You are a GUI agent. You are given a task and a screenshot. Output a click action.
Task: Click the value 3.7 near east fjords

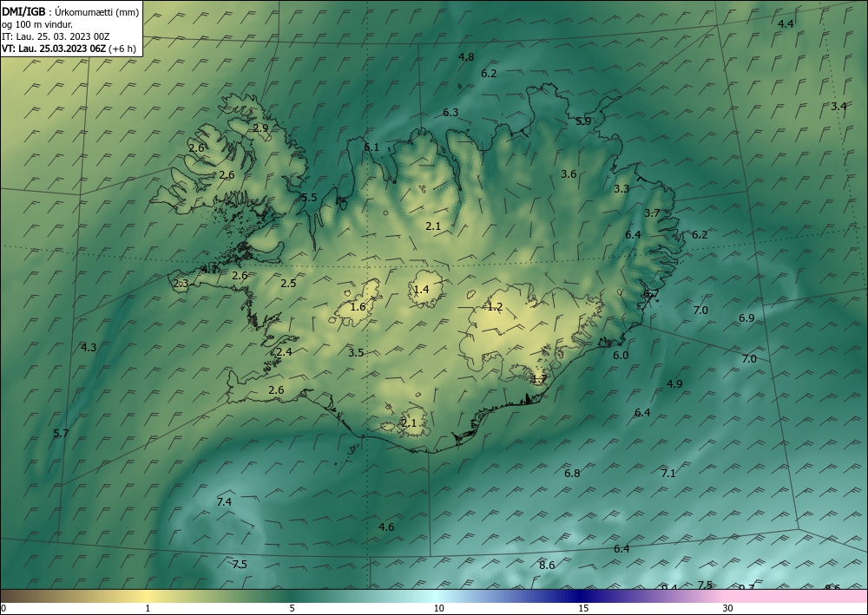point(652,213)
